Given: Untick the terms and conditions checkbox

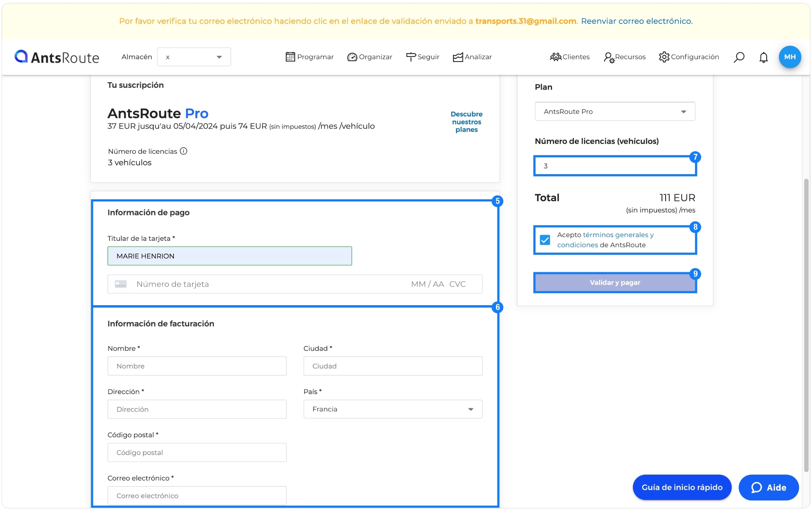Looking at the screenshot, I should [x=544, y=240].
